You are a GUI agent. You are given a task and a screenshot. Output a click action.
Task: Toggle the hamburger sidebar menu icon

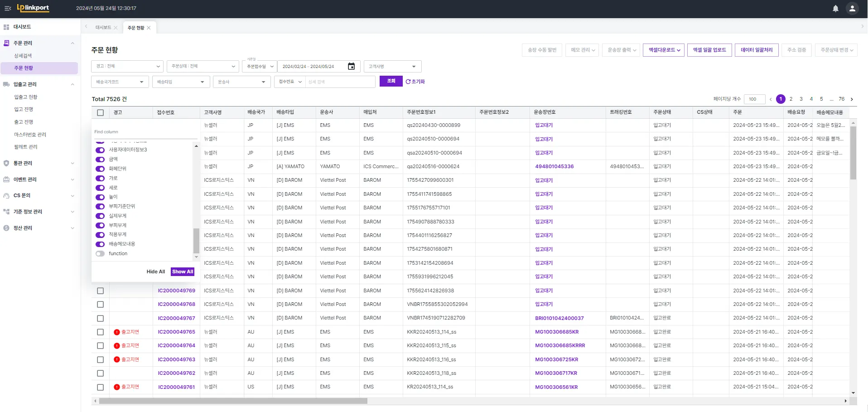(x=8, y=8)
